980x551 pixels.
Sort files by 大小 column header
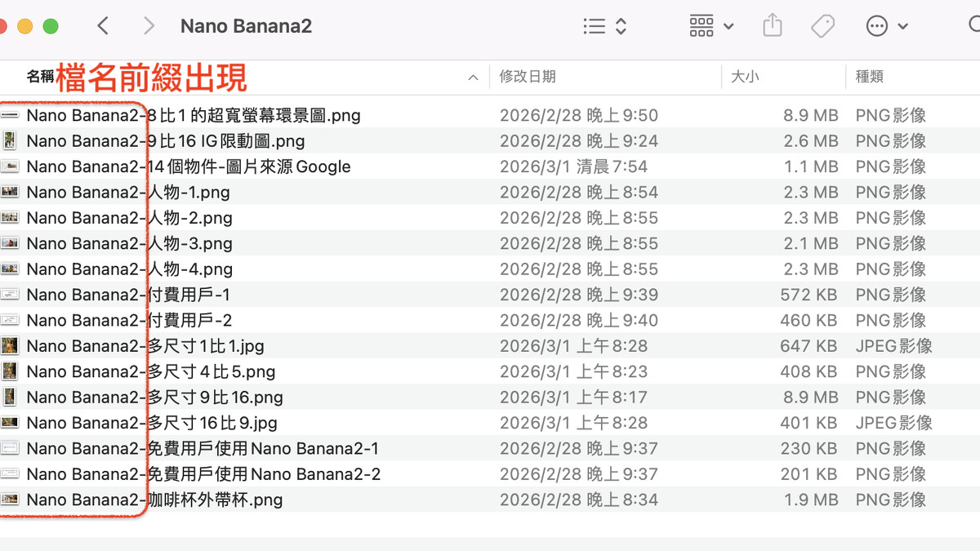coord(744,77)
